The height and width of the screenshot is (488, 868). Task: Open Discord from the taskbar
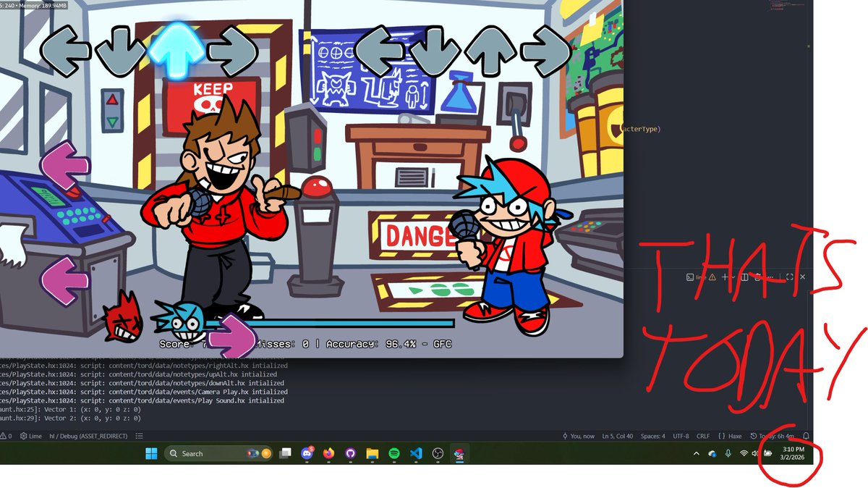[307, 454]
